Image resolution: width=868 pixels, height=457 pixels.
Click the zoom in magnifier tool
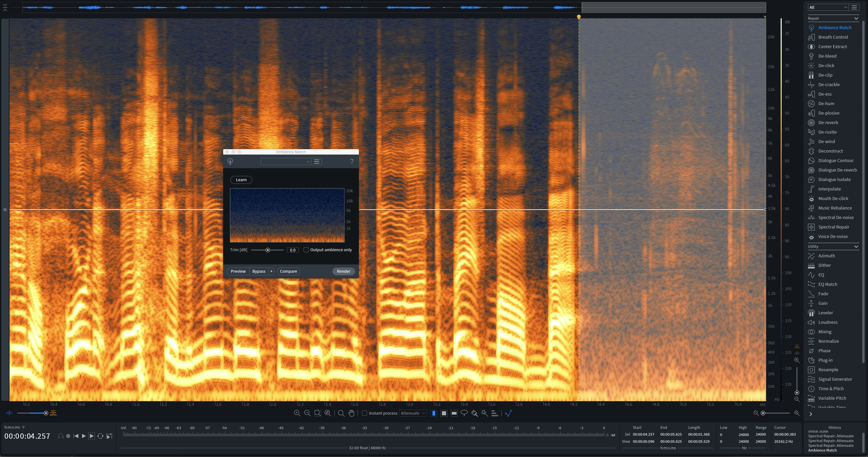(297, 413)
